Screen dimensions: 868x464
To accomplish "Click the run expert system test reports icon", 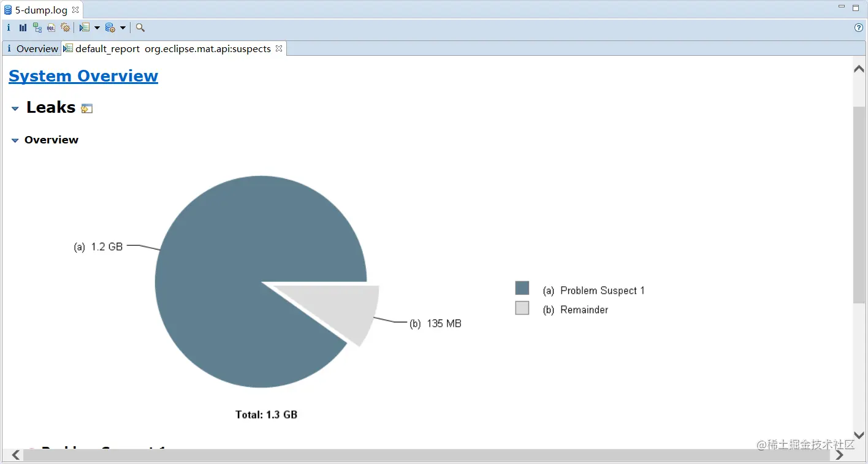I will pyautogui.click(x=85, y=28).
